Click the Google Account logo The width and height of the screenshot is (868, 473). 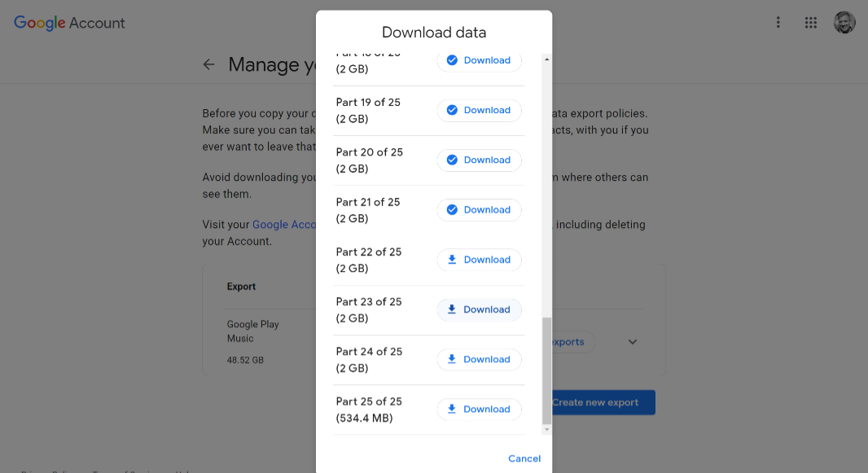pos(69,23)
